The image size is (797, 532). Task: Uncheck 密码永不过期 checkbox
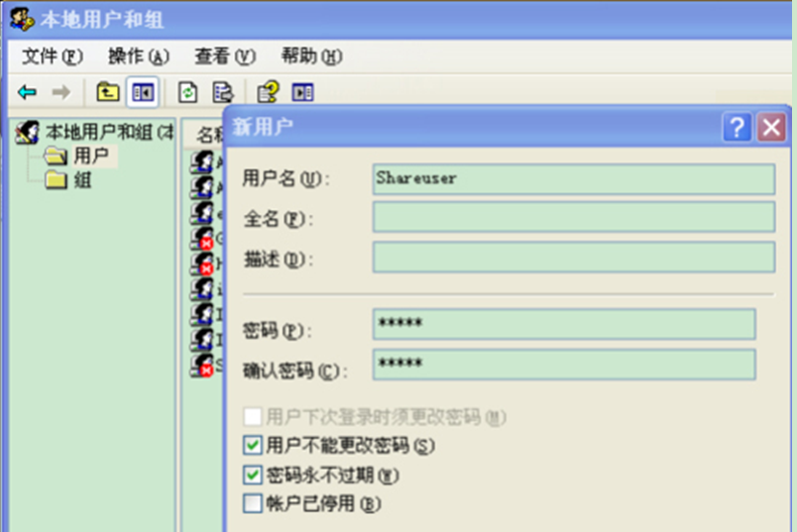click(x=253, y=476)
